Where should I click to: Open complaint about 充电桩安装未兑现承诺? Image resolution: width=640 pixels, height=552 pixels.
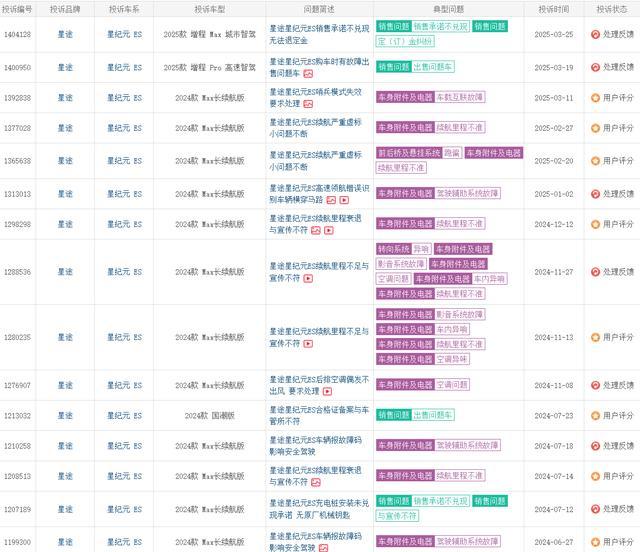click(x=319, y=509)
